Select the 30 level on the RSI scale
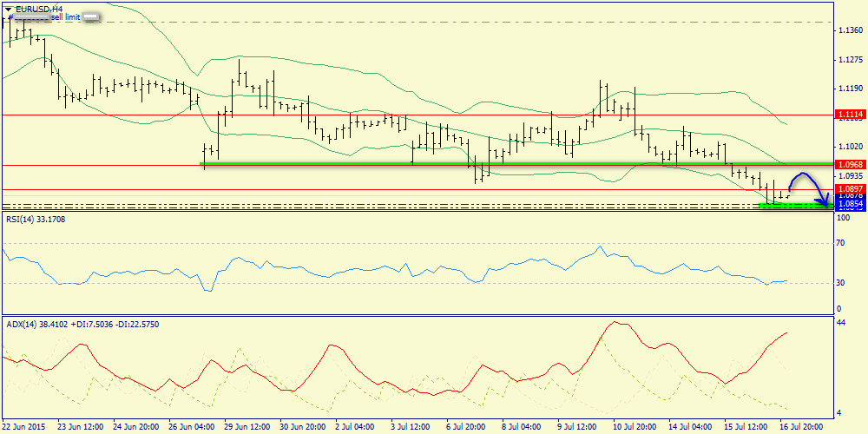 tap(842, 283)
